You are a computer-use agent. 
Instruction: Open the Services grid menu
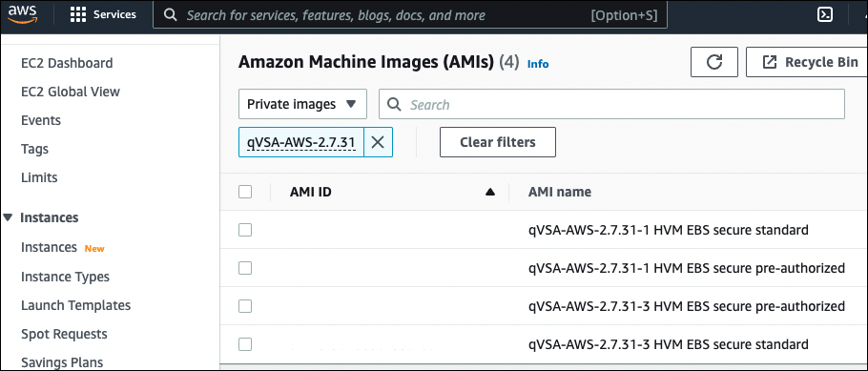tap(104, 15)
